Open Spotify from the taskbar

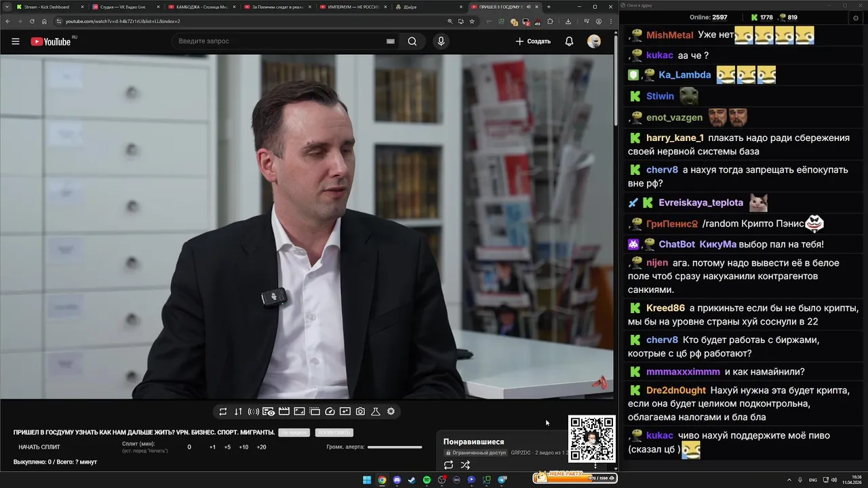click(x=427, y=480)
